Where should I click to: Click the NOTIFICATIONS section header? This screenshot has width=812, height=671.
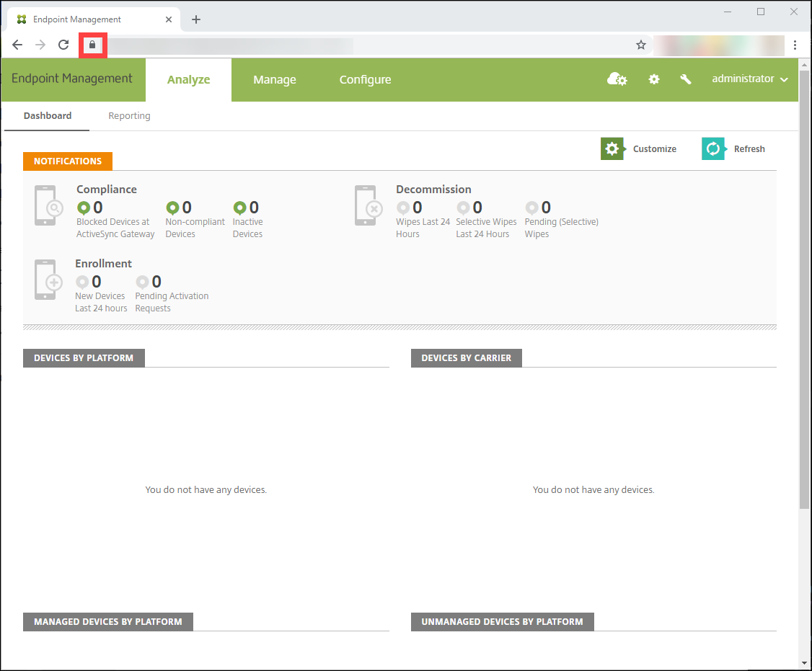coord(68,161)
